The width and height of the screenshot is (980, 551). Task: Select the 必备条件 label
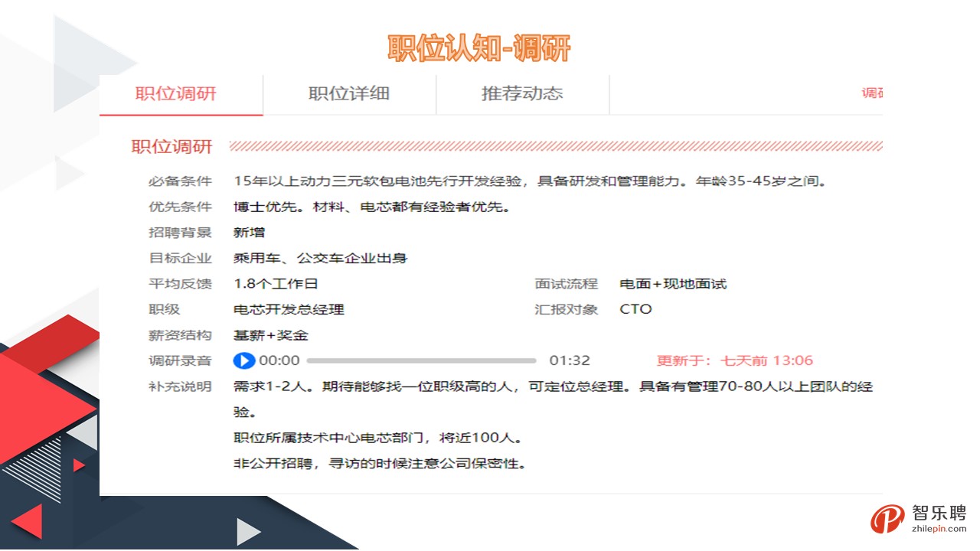(x=180, y=181)
